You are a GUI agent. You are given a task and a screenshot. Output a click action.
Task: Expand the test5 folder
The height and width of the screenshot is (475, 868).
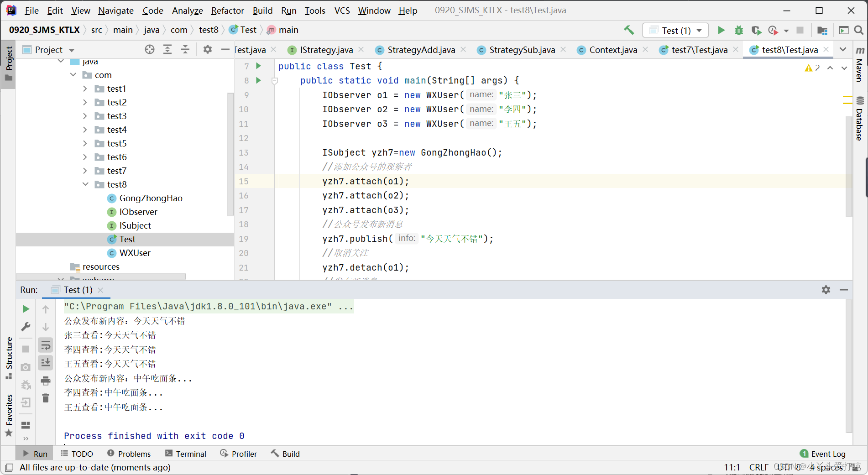(85, 143)
